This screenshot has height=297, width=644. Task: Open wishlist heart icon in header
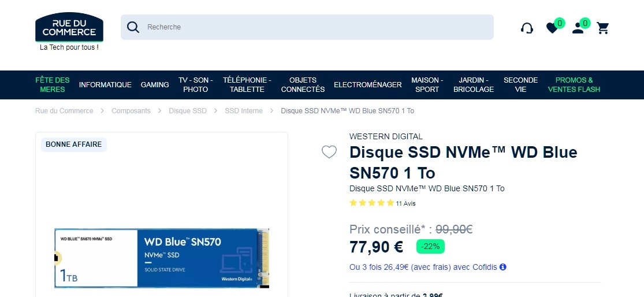click(552, 28)
